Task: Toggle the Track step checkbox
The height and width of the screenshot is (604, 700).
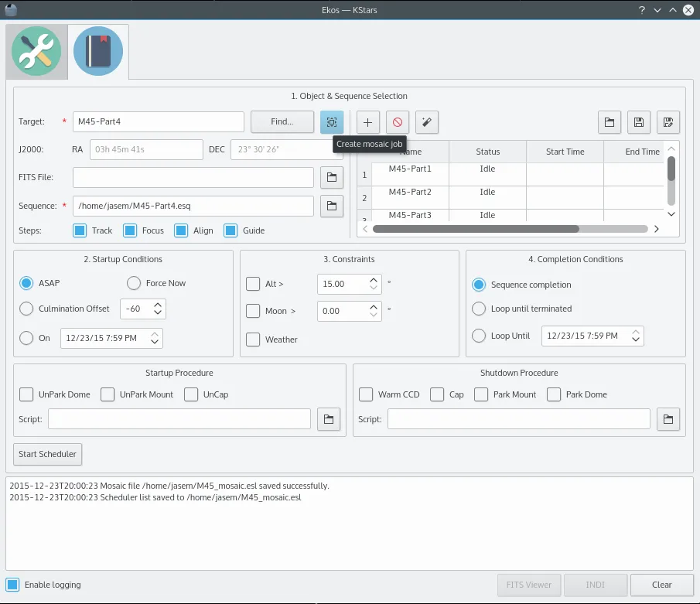Action: pyautogui.click(x=80, y=230)
